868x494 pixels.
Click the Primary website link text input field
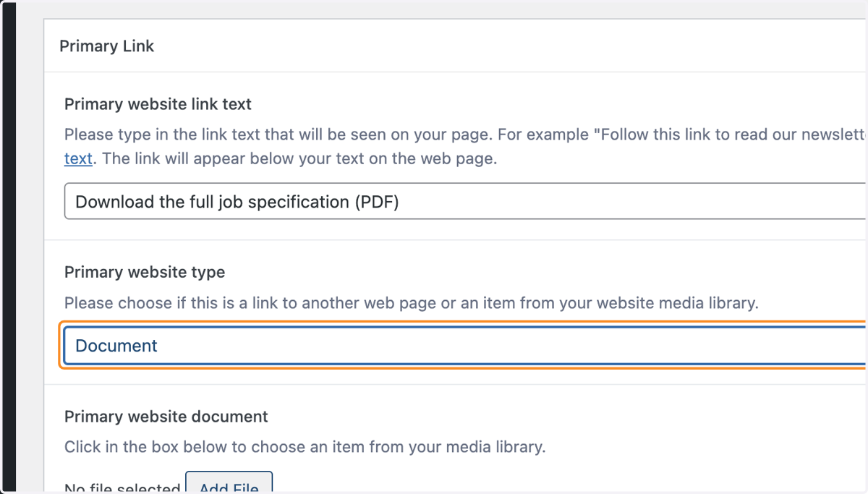[x=466, y=201]
